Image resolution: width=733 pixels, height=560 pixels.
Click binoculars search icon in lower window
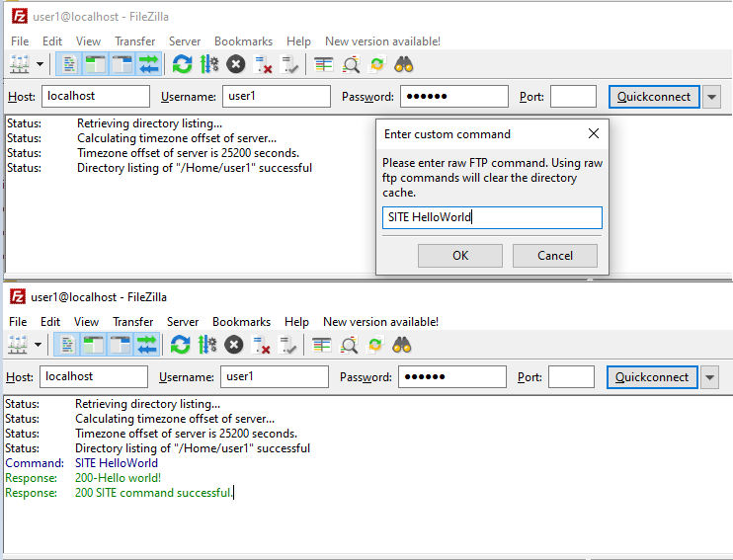[x=401, y=345]
